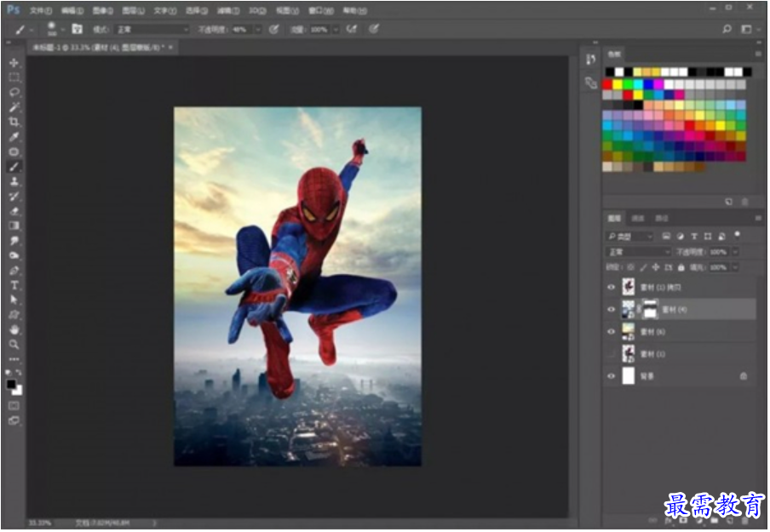770x532 pixels.
Task: Select the Zoom tool
Action: click(x=14, y=344)
